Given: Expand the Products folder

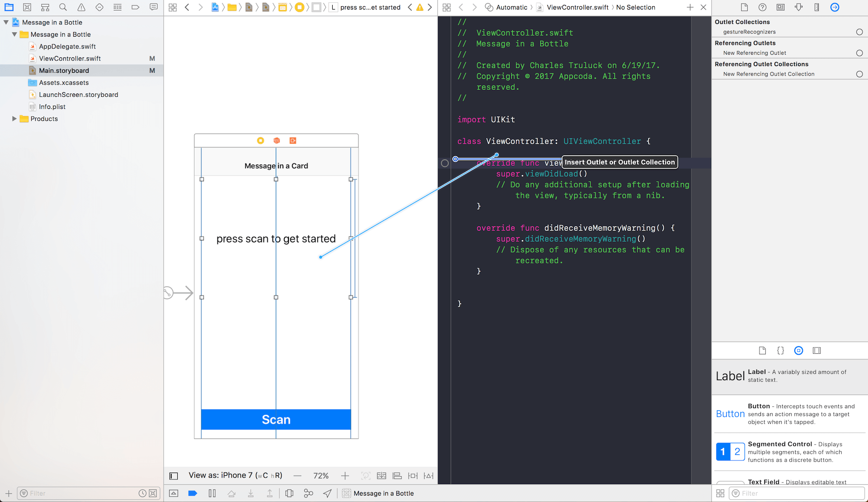Looking at the screenshot, I should coord(14,119).
